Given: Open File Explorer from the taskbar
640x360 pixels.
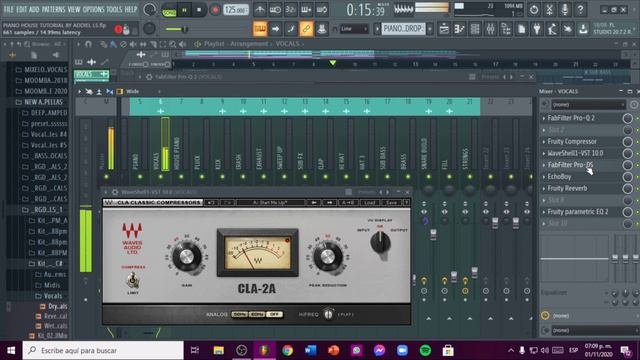Looking at the screenshot, I should pyautogui.click(x=218, y=350).
